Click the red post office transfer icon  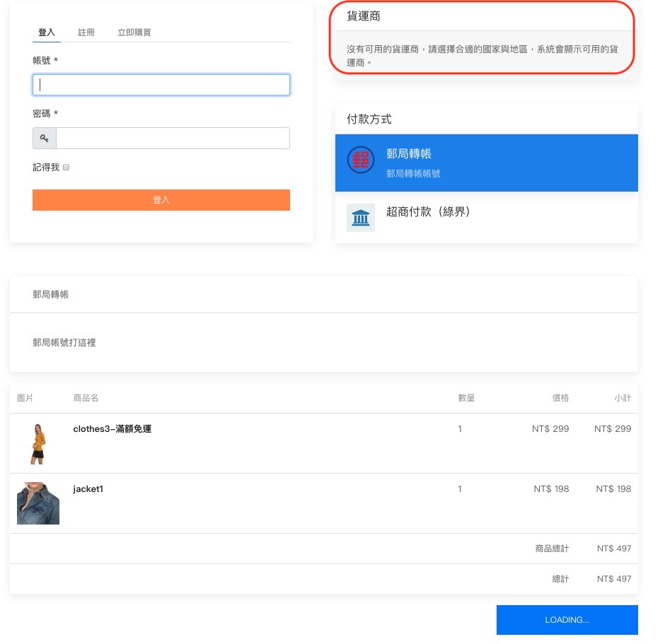[x=361, y=160]
